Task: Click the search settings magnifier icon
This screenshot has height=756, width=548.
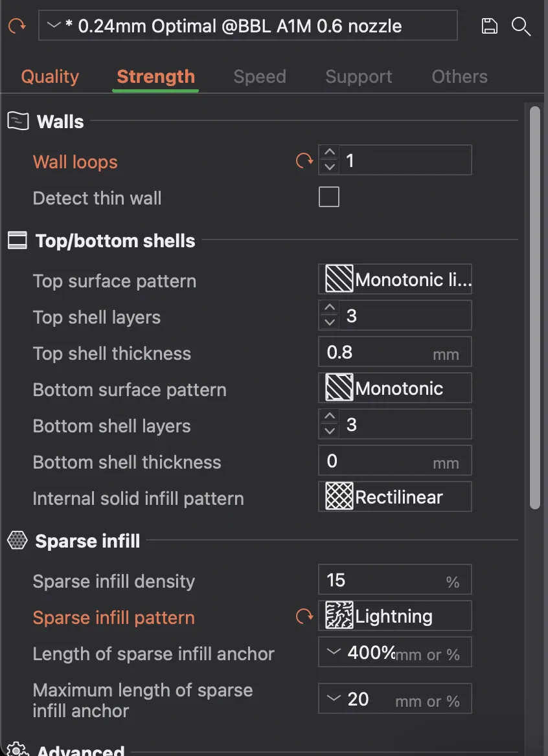Action: coord(521,26)
